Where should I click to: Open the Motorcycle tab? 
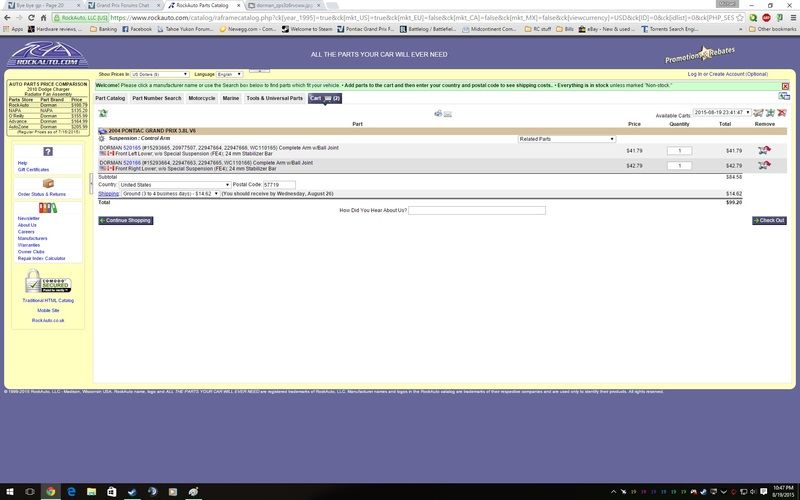click(x=202, y=98)
